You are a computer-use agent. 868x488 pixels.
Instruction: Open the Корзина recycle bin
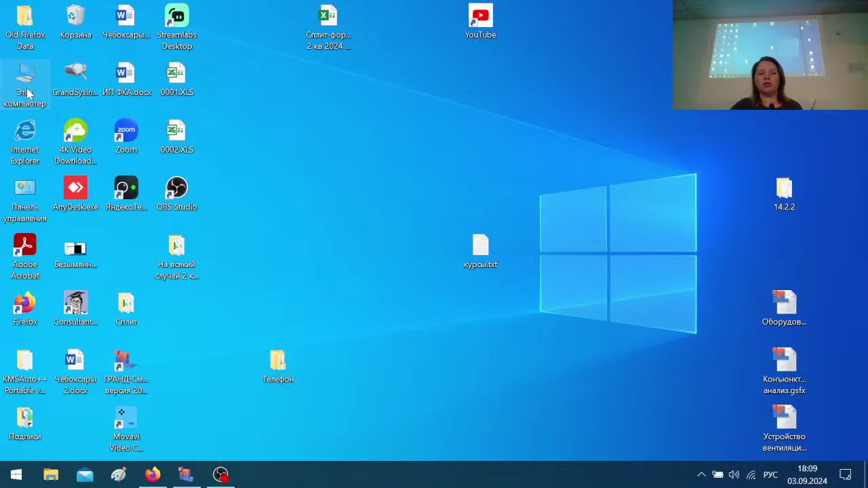point(75,22)
